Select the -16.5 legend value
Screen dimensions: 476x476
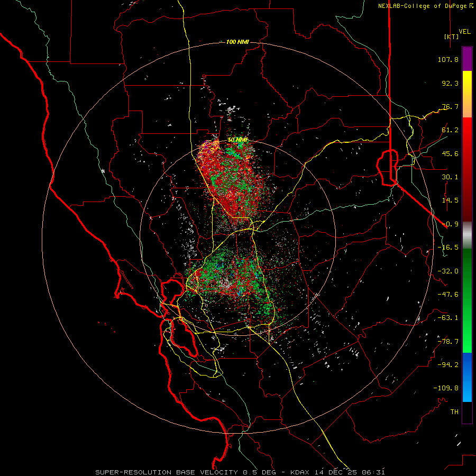click(448, 248)
